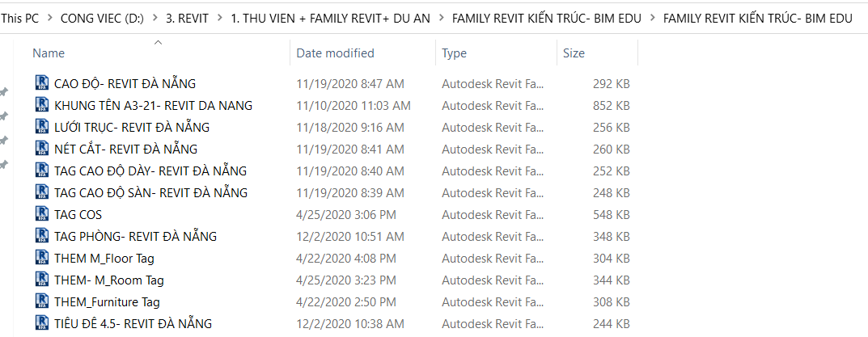Select the TAG CAO ĐỘ DÀY file name
Screen dimensions: 868x337
(x=150, y=171)
